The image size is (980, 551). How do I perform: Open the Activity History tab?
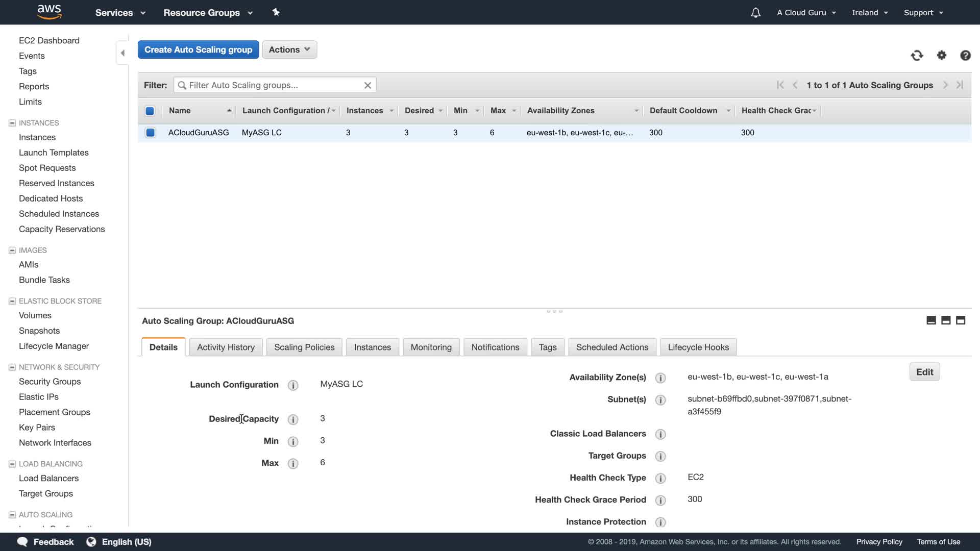click(226, 347)
